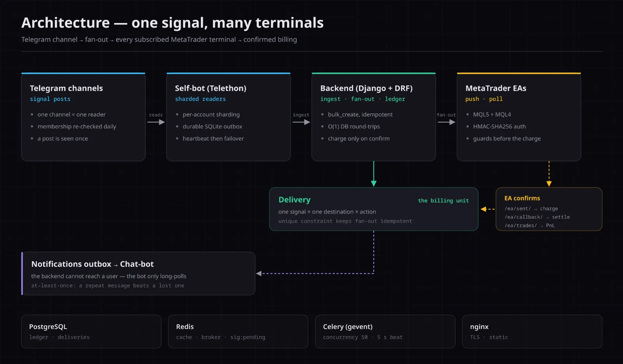This screenshot has width=623, height=364.
Task: Click the nginx card title
Action: point(479,327)
